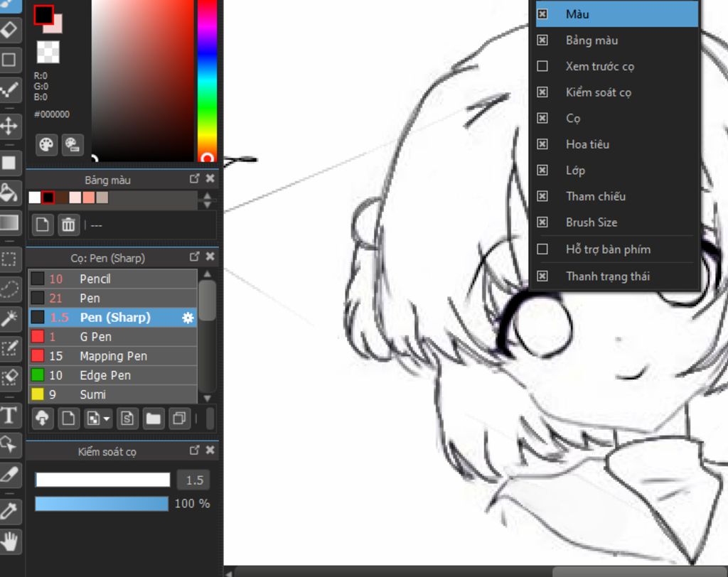Select the Bucket fill tool
This screenshot has height=577, width=728.
pos(9,193)
